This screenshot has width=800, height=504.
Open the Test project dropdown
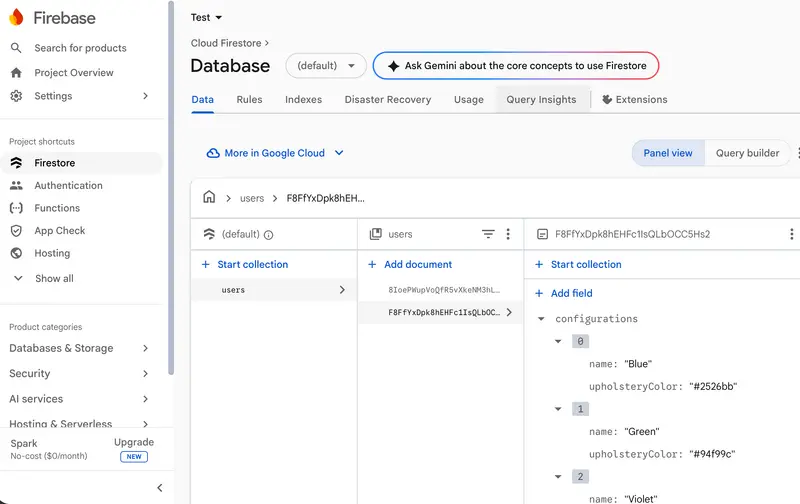tap(207, 17)
